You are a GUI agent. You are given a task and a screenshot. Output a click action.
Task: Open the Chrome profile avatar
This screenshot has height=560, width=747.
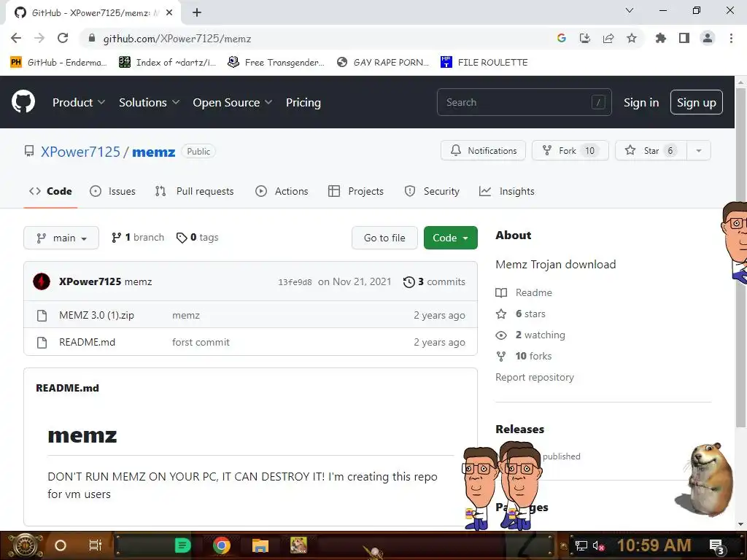[x=708, y=38]
